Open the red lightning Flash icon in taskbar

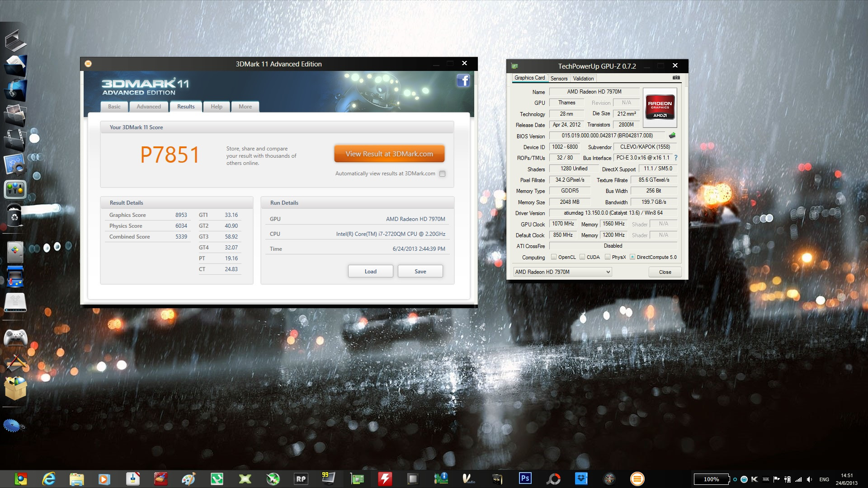385,479
